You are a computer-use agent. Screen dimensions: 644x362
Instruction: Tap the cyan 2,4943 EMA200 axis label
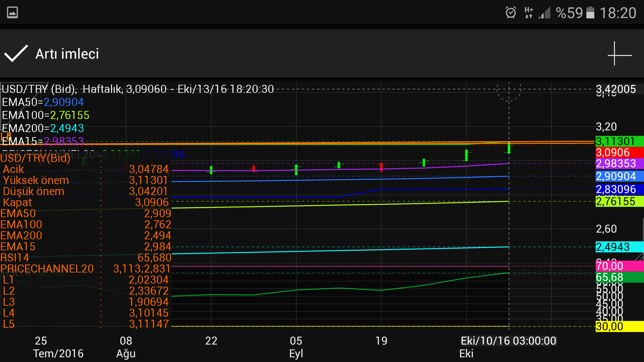619,247
